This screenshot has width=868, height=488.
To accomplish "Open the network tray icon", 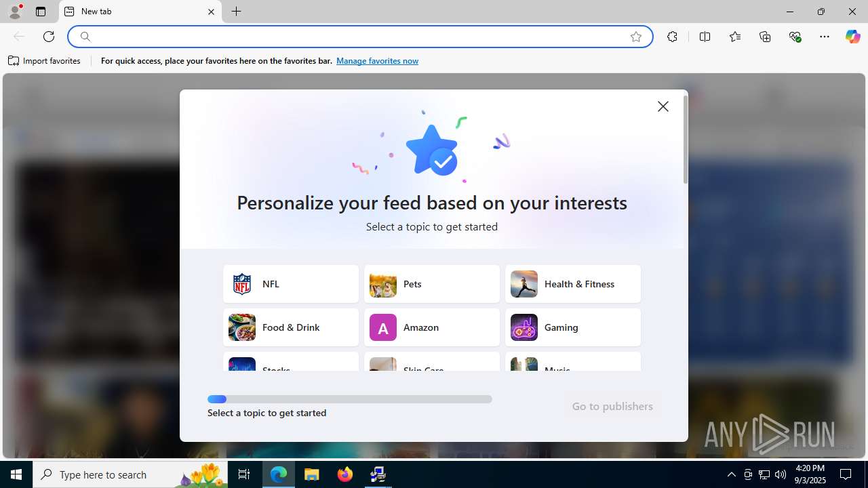I will click(x=764, y=474).
